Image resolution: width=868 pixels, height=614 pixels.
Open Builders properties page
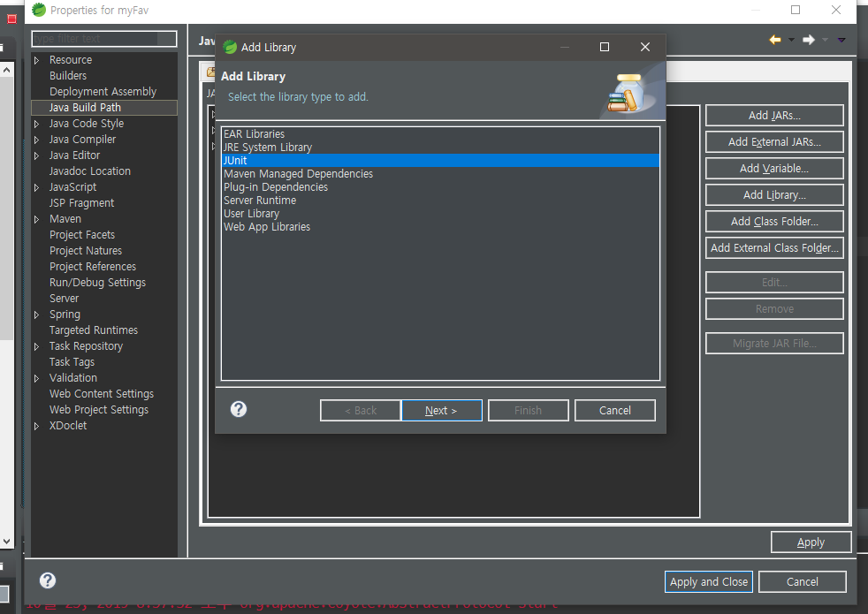(67, 76)
